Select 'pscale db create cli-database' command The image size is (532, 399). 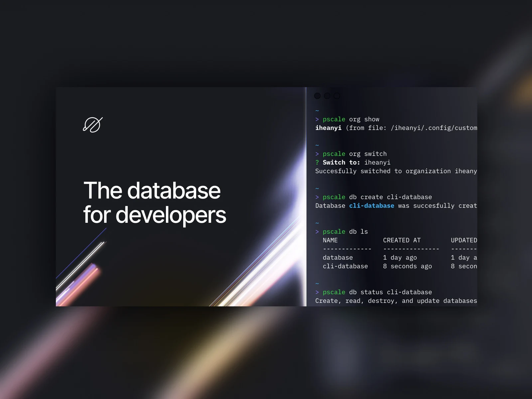(374, 197)
